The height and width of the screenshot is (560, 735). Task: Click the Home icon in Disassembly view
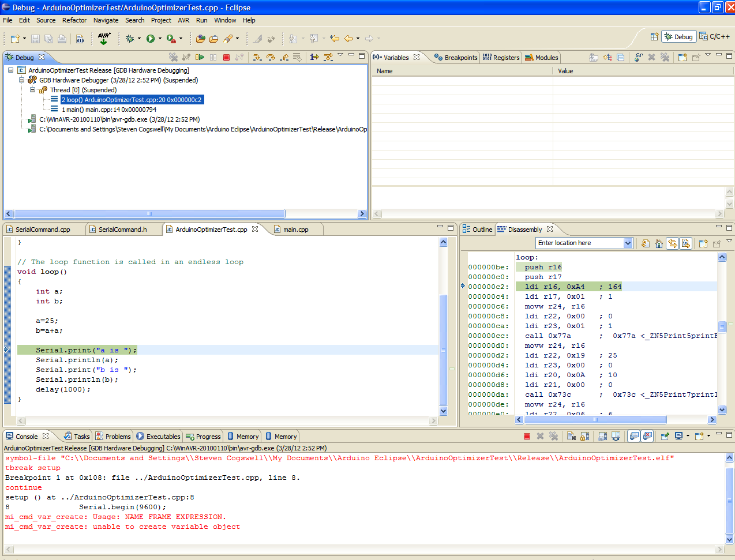pos(659,243)
